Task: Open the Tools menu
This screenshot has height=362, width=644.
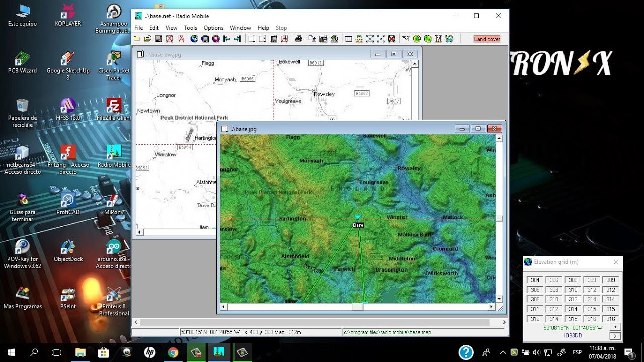Action: [x=190, y=28]
